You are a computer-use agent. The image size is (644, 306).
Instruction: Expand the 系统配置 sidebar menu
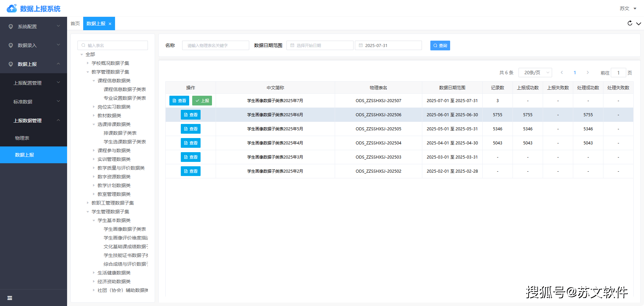pos(34,27)
